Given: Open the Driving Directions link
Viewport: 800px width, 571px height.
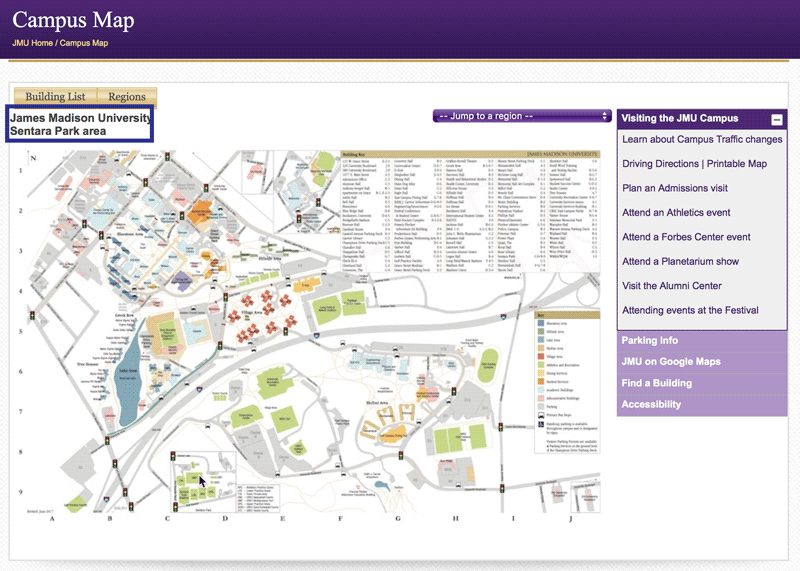Looking at the screenshot, I should click(x=660, y=164).
